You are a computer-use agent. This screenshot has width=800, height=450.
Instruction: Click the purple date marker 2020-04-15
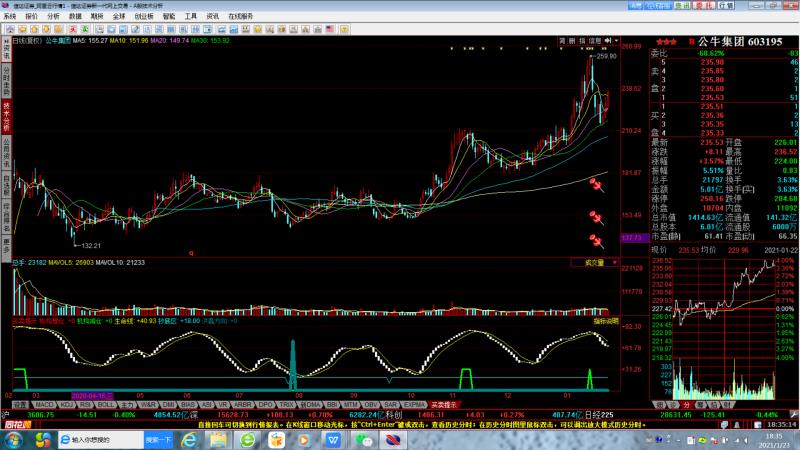92,395
